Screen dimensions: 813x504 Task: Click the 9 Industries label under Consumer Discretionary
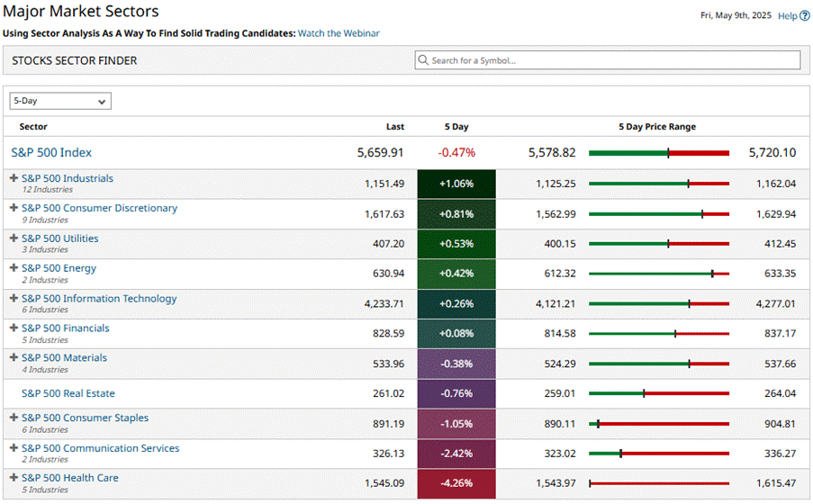point(45,220)
